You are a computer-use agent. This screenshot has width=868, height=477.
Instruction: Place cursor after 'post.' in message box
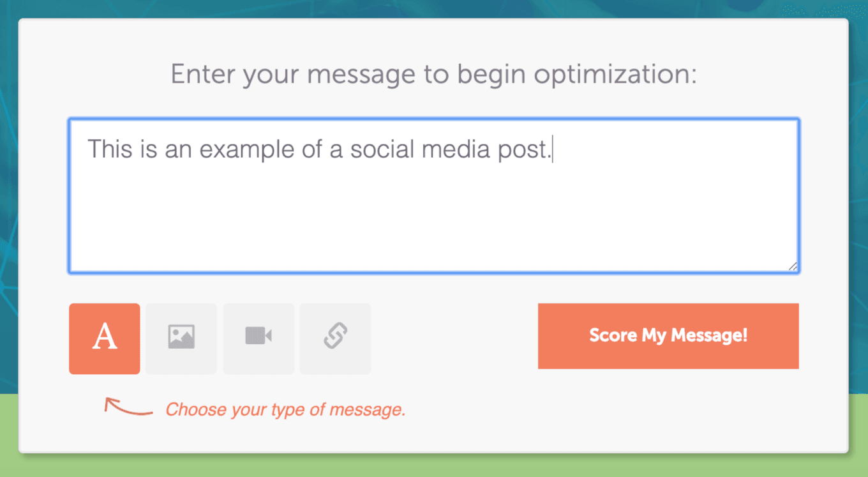coord(552,149)
